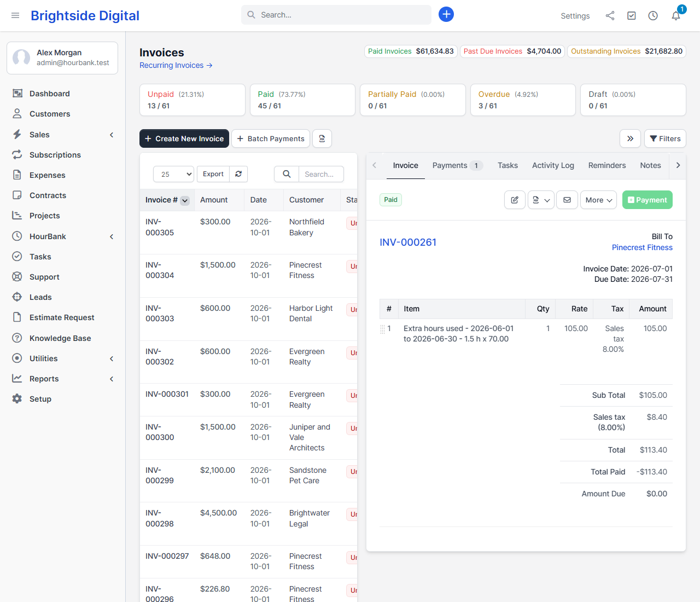Toggle the hamburger sidebar menu

click(15, 15)
